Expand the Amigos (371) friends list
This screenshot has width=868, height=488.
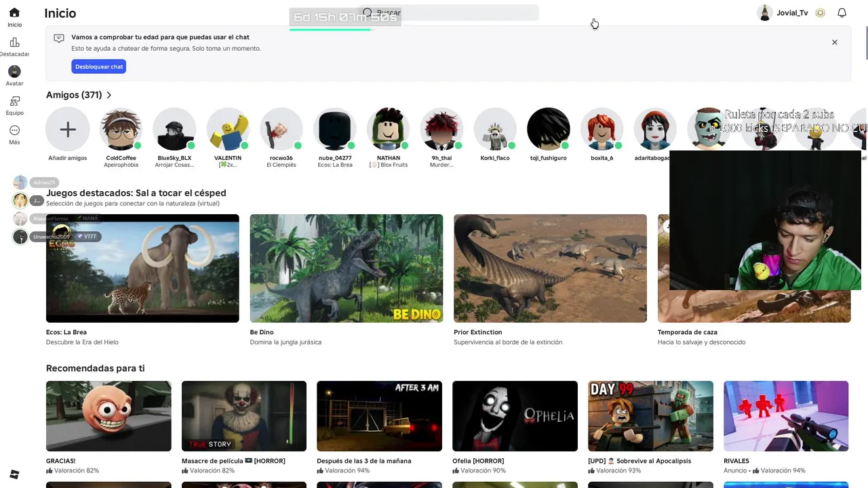(79, 95)
